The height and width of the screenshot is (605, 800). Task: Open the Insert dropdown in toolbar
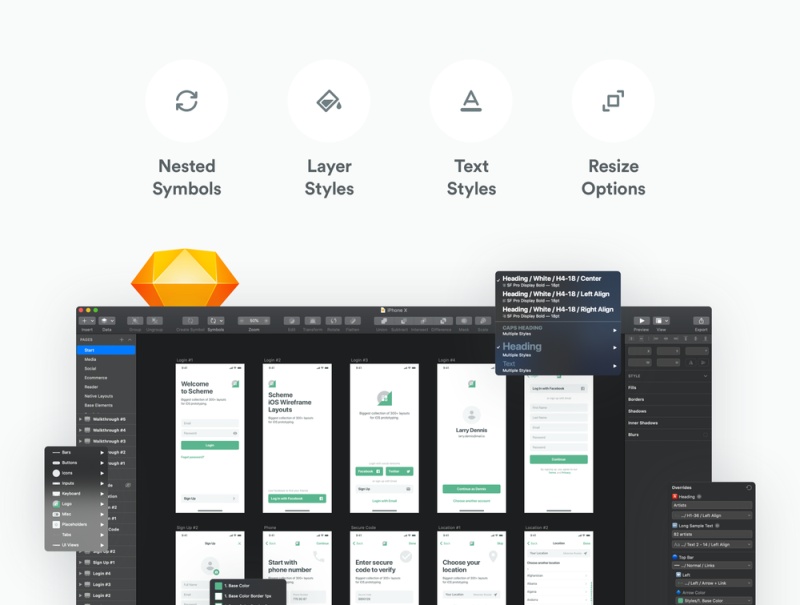coord(87,321)
